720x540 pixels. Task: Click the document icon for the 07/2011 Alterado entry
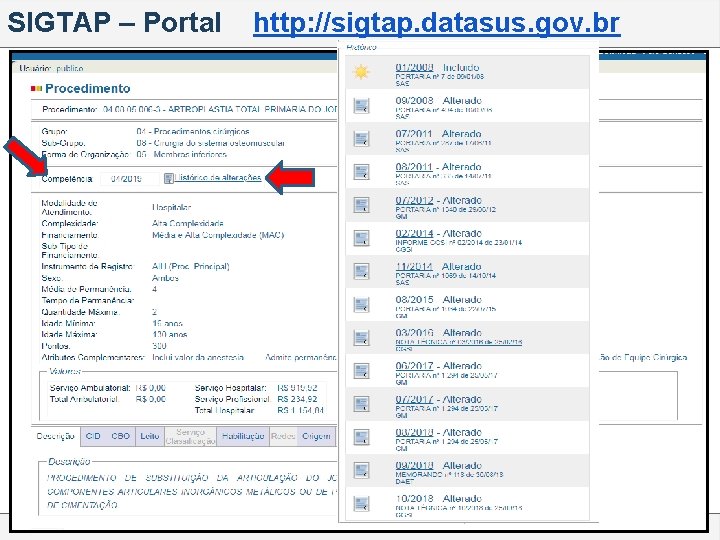(x=361, y=139)
